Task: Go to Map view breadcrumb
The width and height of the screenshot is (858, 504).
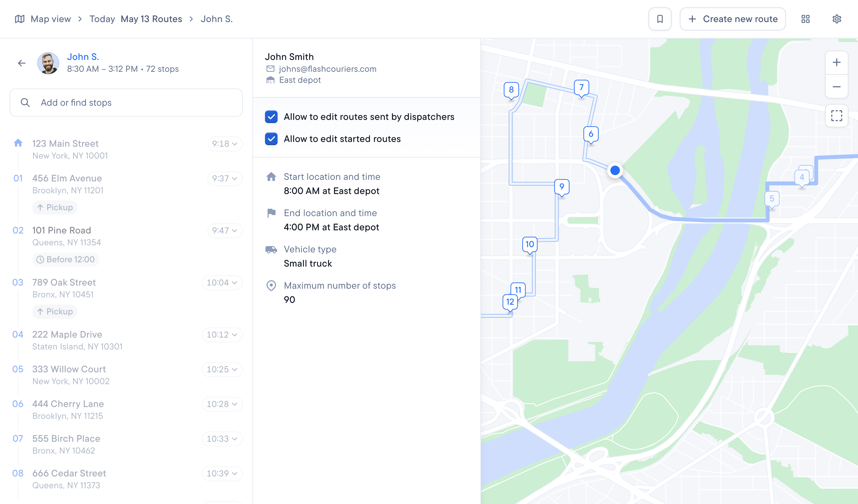Action: click(x=51, y=19)
